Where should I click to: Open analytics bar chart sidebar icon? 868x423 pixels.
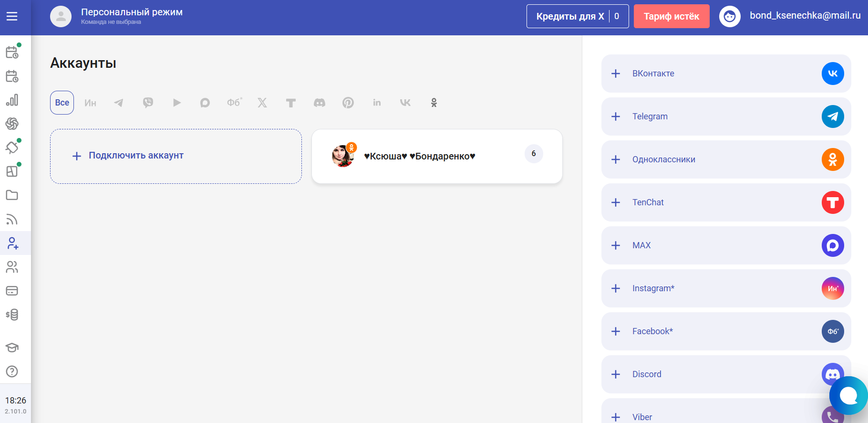click(x=12, y=100)
